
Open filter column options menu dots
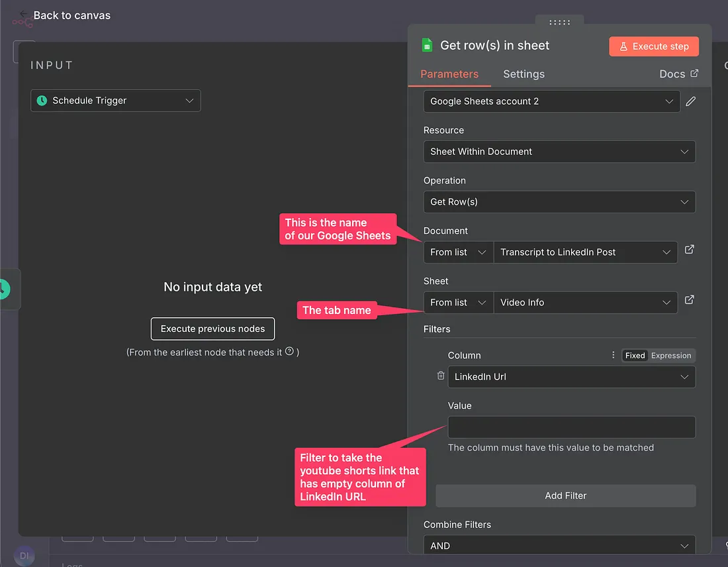point(613,356)
